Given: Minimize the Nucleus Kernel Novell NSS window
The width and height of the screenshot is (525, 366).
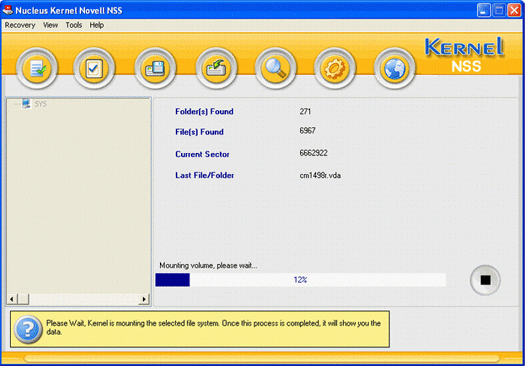Looking at the screenshot, I should [483, 10].
